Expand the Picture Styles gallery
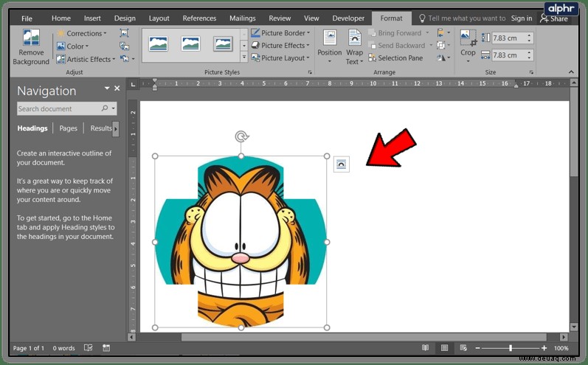 click(243, 58)
